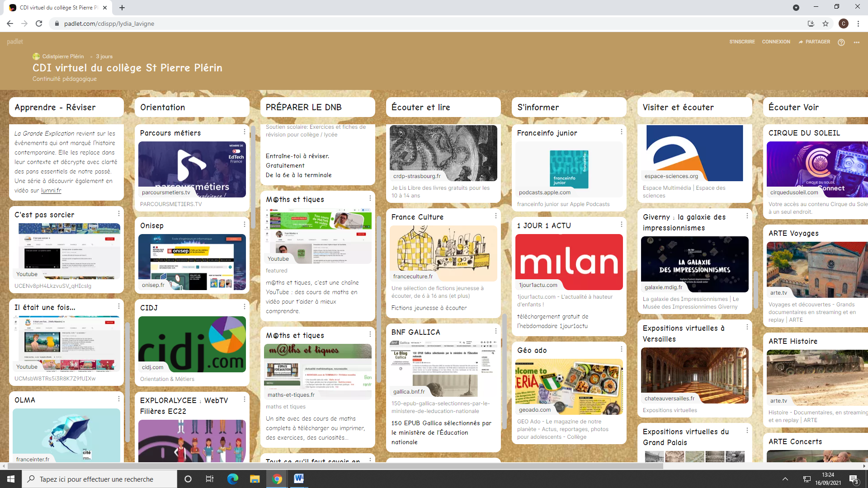Open the onisep.fr thumbnail
This screenshot has height=488, width=868.
[x=192, y=262]
